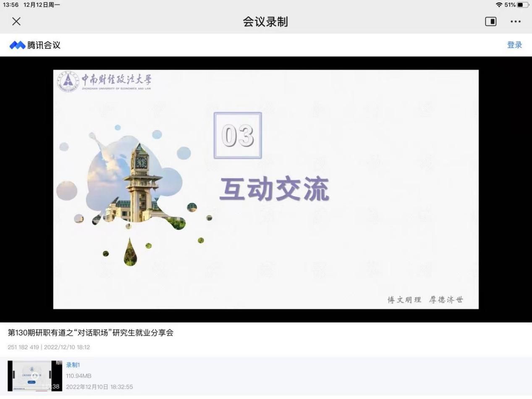
Task: Tap the battery indicator in status bar
Action: pos(523,5)
